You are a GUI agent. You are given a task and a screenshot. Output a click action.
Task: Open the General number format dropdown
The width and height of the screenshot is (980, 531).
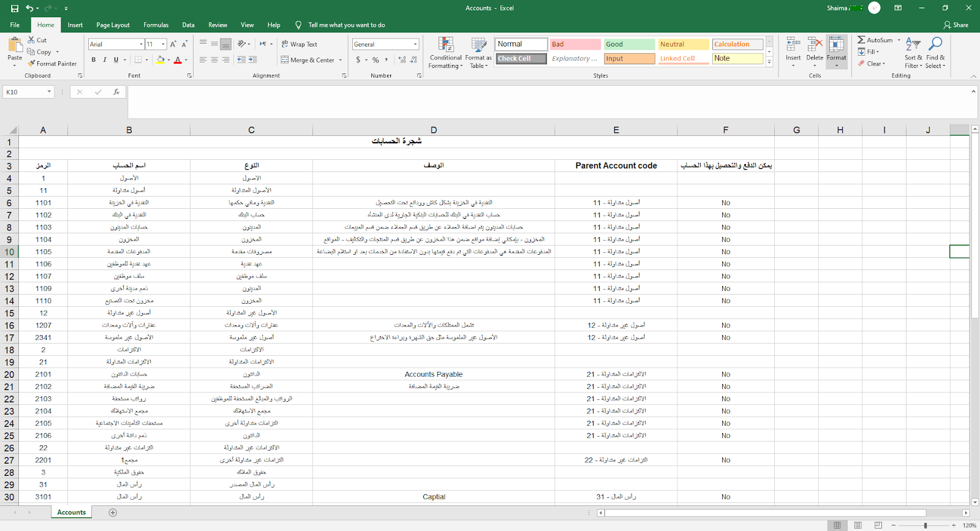(x=415, y=44)
